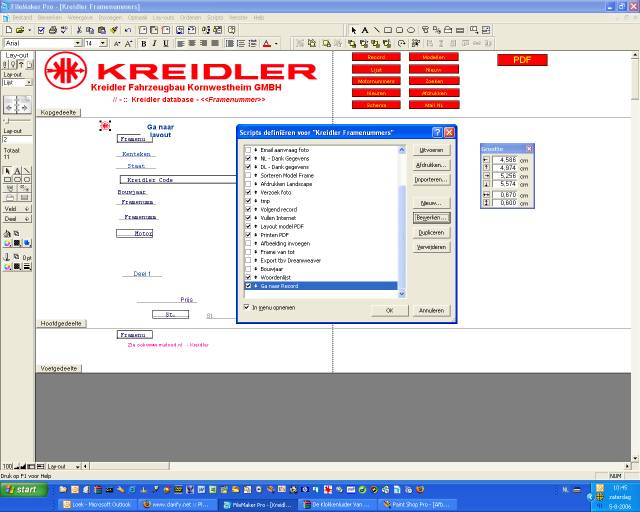
Task: Click the Align text left icon
Action: click(181, 43)
